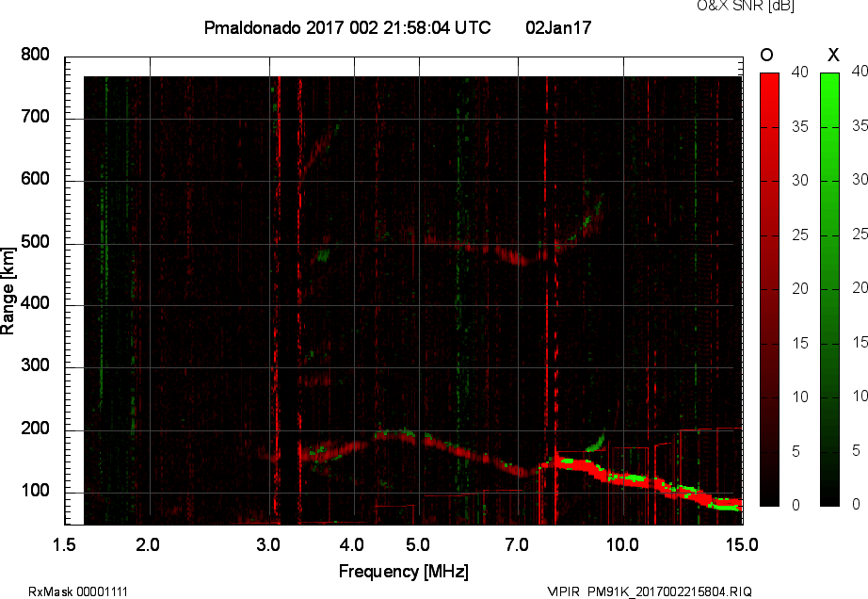
Task: Click the 'X' label above green colorbar
Action: point(833,55)
